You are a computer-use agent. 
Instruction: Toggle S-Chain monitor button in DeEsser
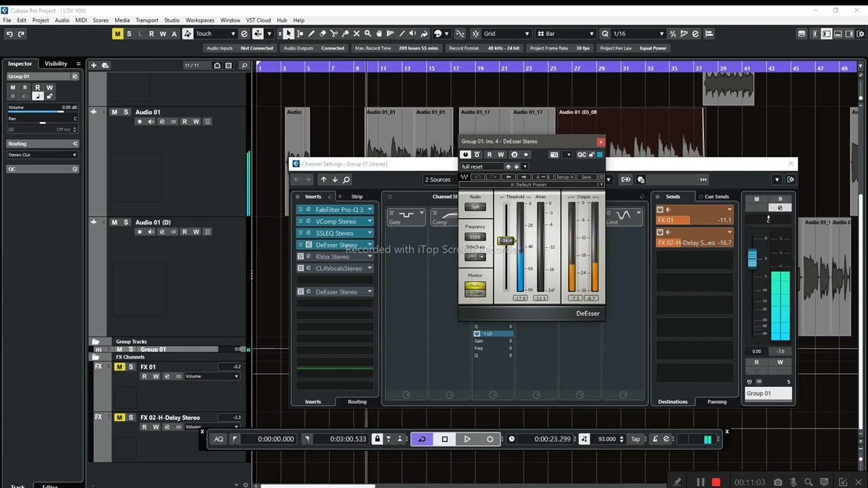[x=475, y=293]
